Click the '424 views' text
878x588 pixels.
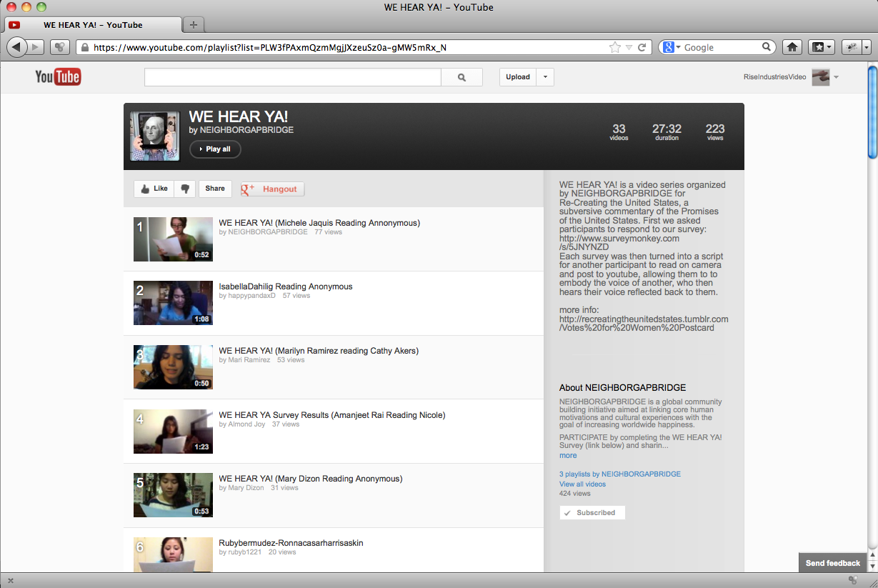click(575, 494)
